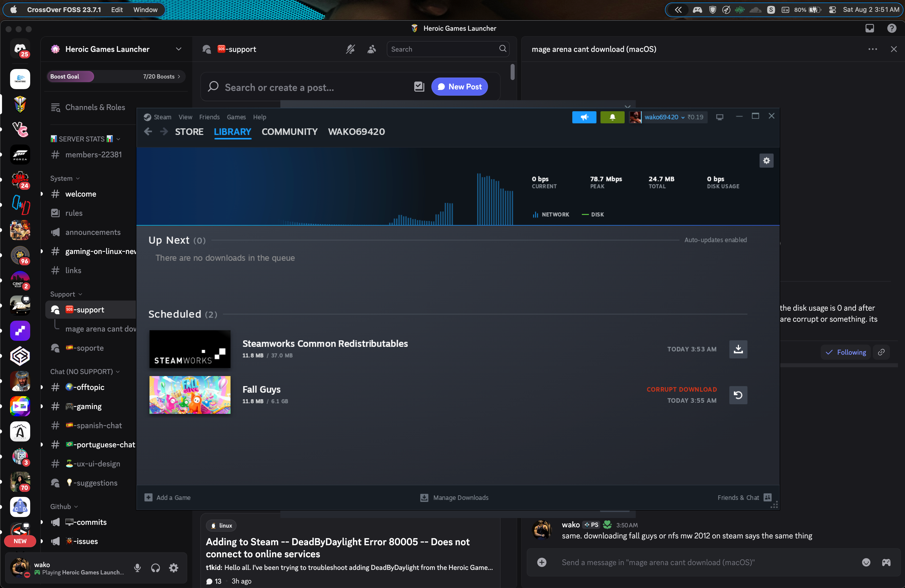Image resolution: width=905 pixels, height=588 pixels.
Task: Toggle the Following button on this post
Action: 845,352
